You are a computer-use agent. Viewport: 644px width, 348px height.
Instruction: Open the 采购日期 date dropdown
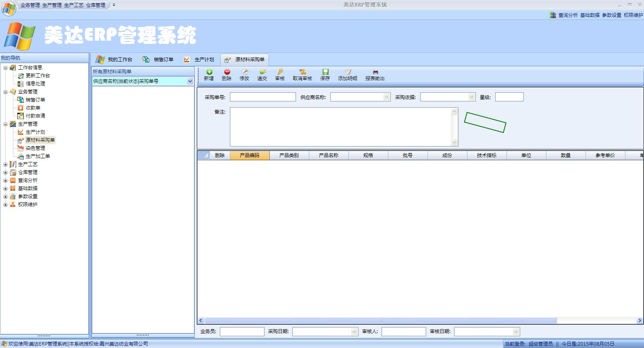[354, 331]
